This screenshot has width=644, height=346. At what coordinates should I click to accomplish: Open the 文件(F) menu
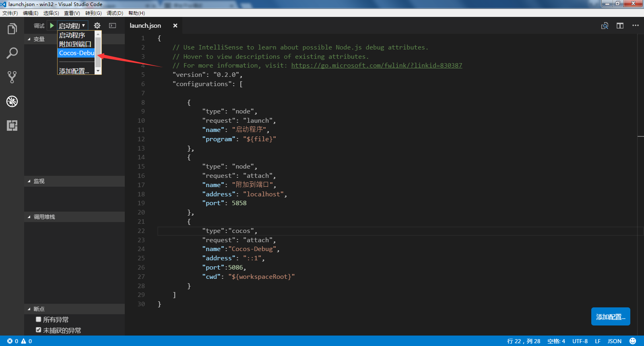(x=10, y=13)
